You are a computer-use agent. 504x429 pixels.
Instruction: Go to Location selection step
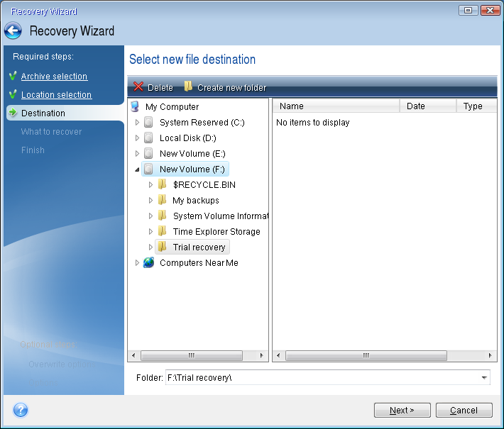tap(56, 95)
